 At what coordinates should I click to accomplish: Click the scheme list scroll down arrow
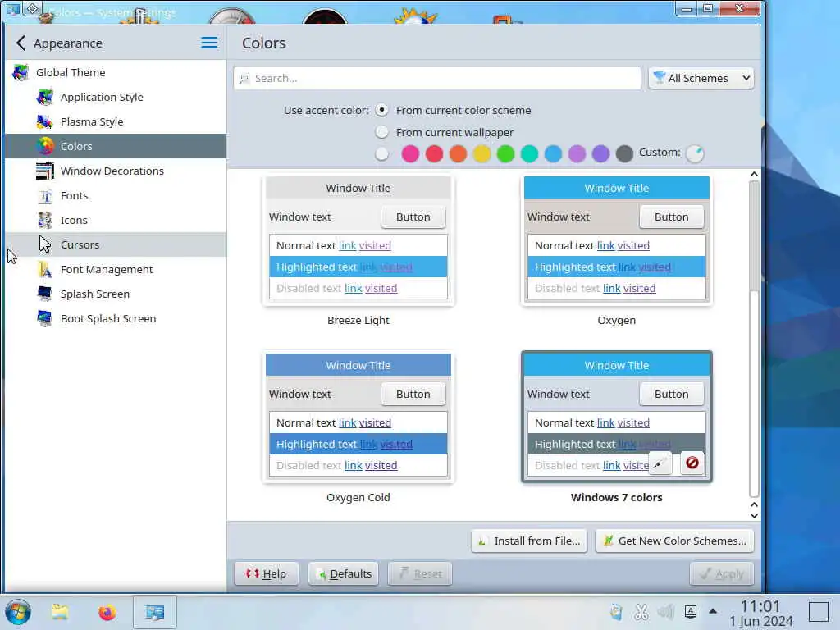[x=755, y=515]
